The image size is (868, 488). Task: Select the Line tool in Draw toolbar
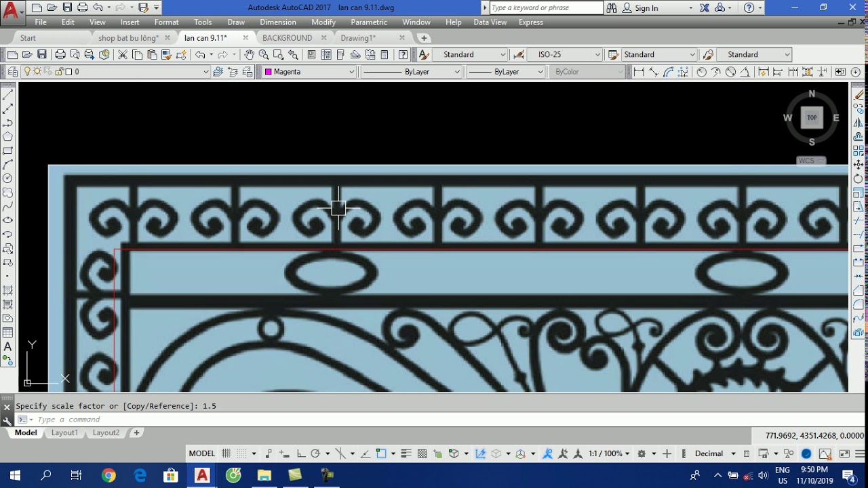[x=8, y=95]
